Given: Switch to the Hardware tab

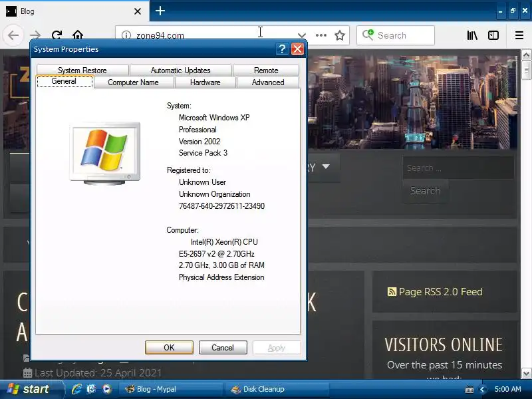Looking at the screenshot, I should tap(205, 82).
